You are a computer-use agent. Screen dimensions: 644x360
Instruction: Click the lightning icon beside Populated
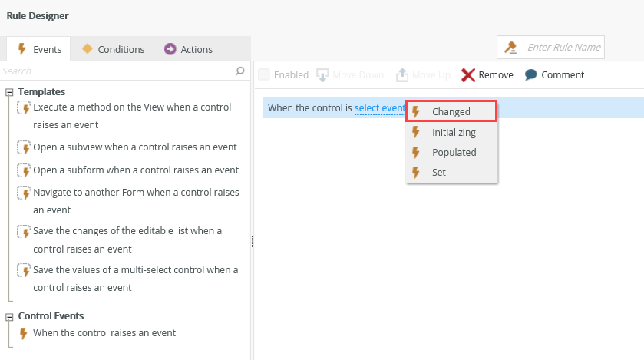point(416,152)
